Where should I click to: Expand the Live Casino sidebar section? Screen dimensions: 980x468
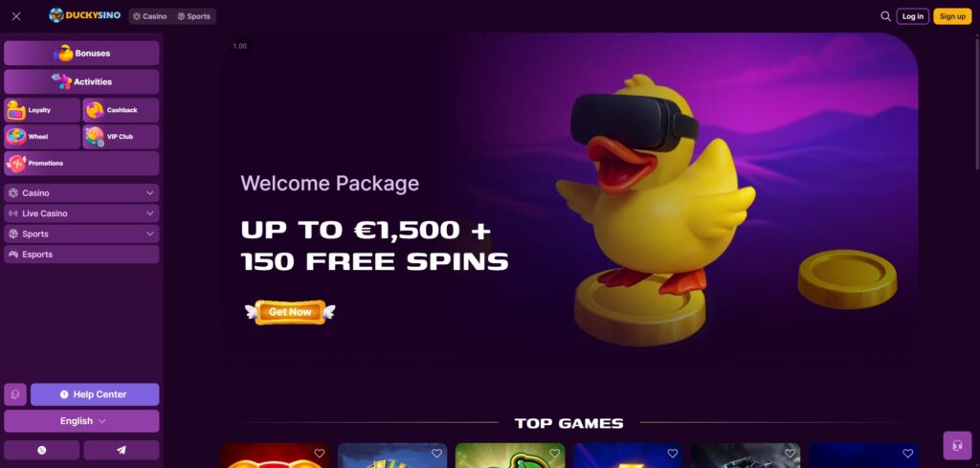pyautogui.click(x=81, y=213)
